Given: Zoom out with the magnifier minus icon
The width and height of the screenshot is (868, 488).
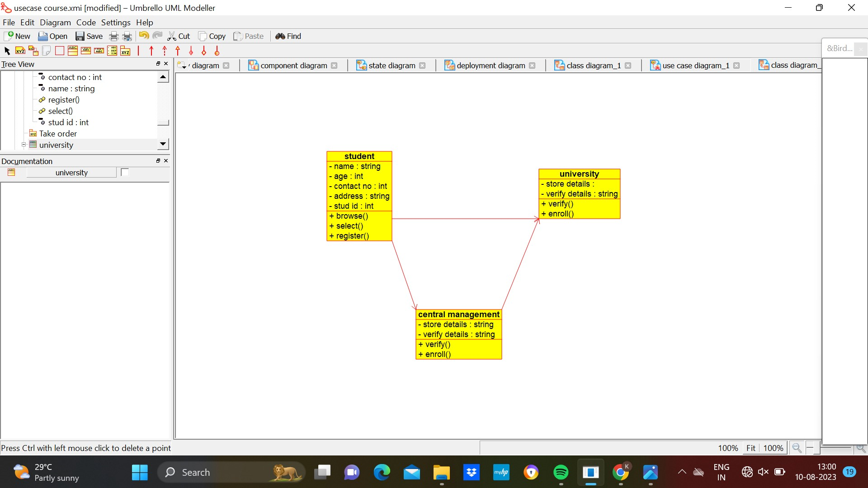Looking at the screenshot, I should (797, 448).
